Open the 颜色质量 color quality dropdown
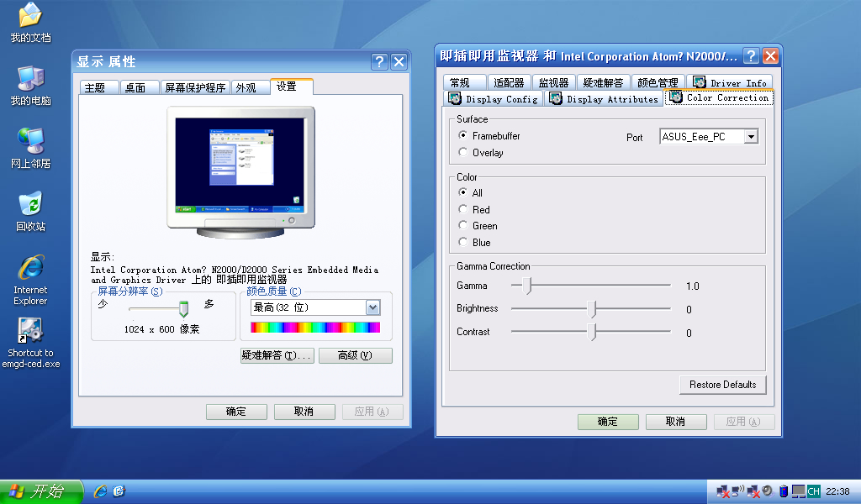Image resolution: width=861 pixels, height=504 pixels. pos(373,308)
